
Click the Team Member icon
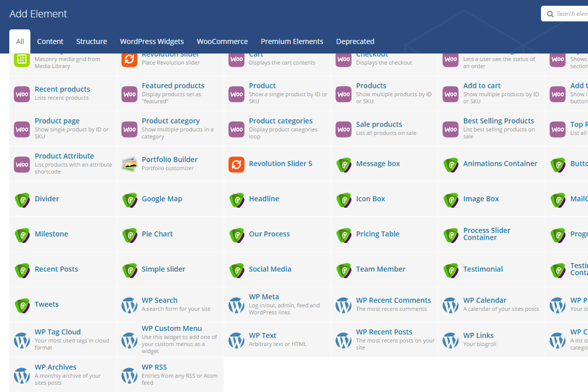point(343,270)
